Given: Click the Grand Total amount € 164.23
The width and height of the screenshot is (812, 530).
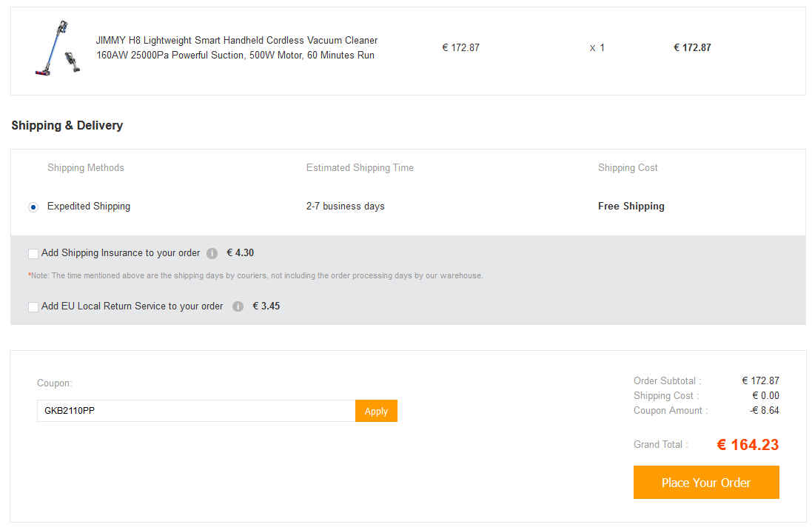Looking at the screenshot, I should [748, 445].
